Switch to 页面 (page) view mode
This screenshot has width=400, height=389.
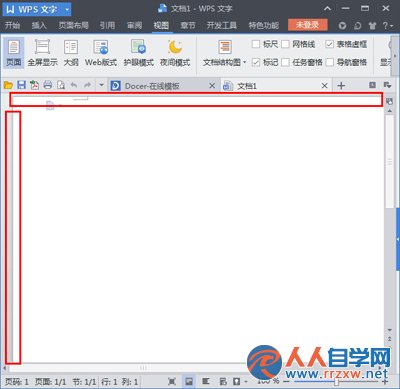click(x=13, y=53)
